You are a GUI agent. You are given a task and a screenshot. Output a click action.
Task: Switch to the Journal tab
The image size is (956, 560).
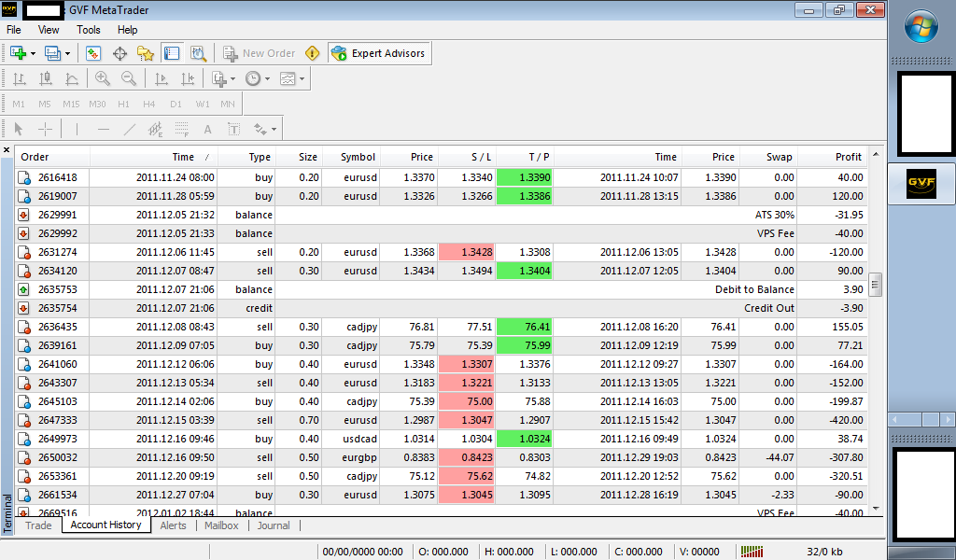(x=274, y=525)
